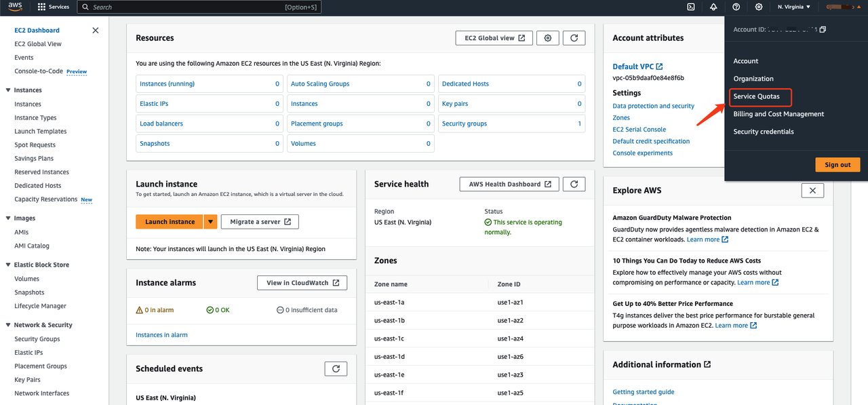Open the help question mark icon
The image size is (868, 405).
click(736, 7)
